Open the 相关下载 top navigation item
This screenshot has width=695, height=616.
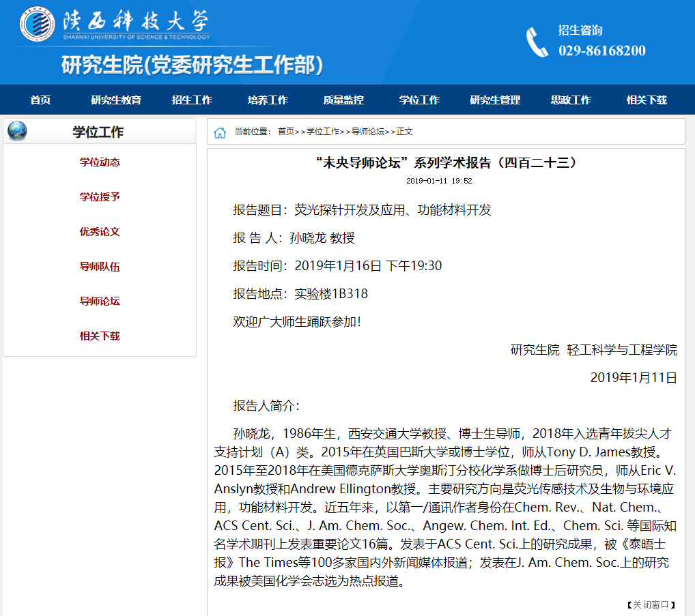[x=647, y=100]
